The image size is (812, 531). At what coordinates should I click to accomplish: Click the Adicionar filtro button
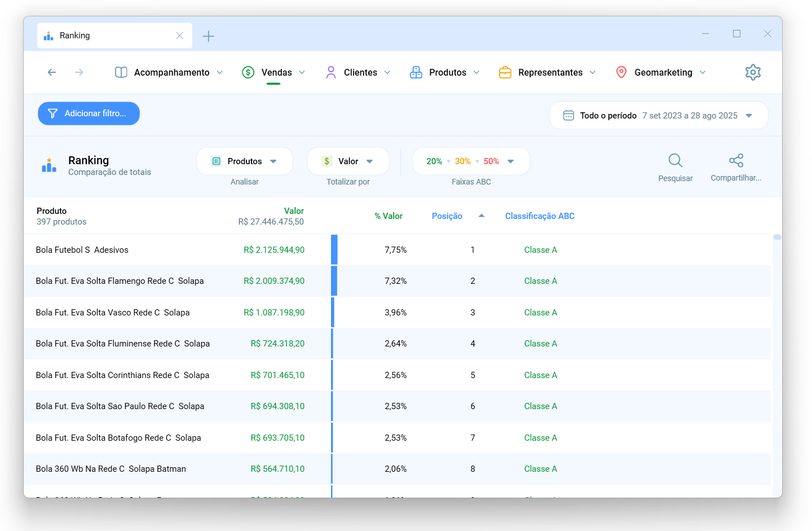point(89,113)
